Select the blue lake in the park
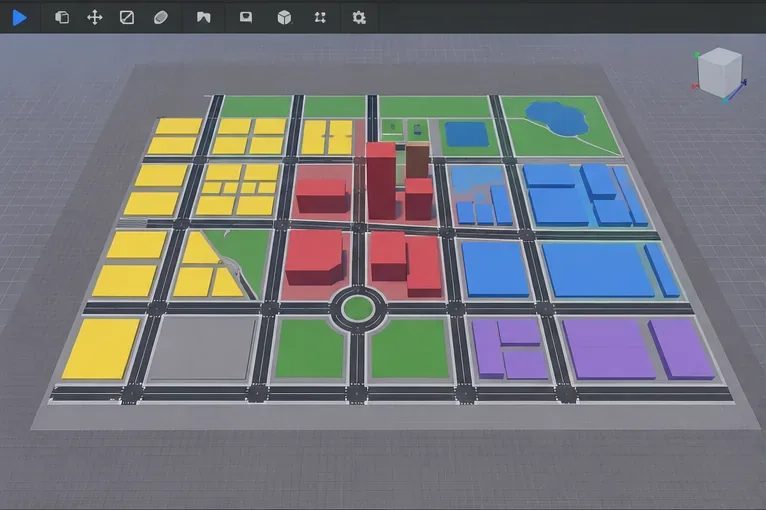The width and height of the screenshot is (766, 510). [557, 118]
